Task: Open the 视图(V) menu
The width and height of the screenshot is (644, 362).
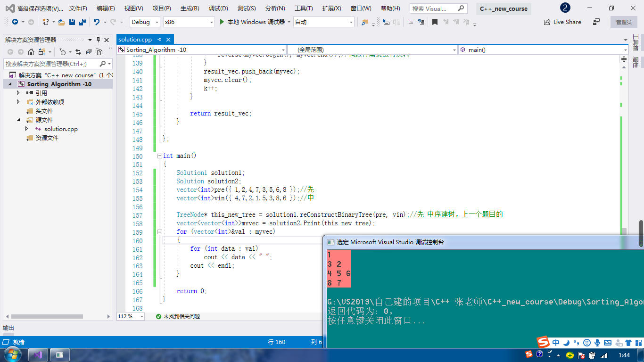Action: (x=133, y=8)
